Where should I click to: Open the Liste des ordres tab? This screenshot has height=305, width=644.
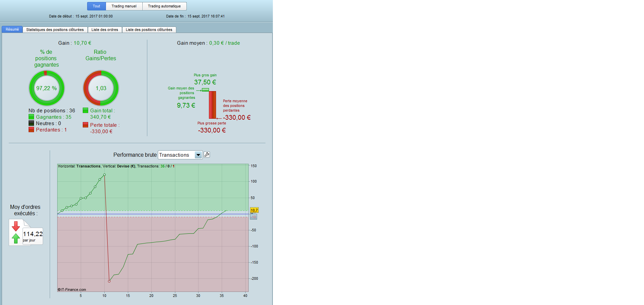[x=105, y=30]
